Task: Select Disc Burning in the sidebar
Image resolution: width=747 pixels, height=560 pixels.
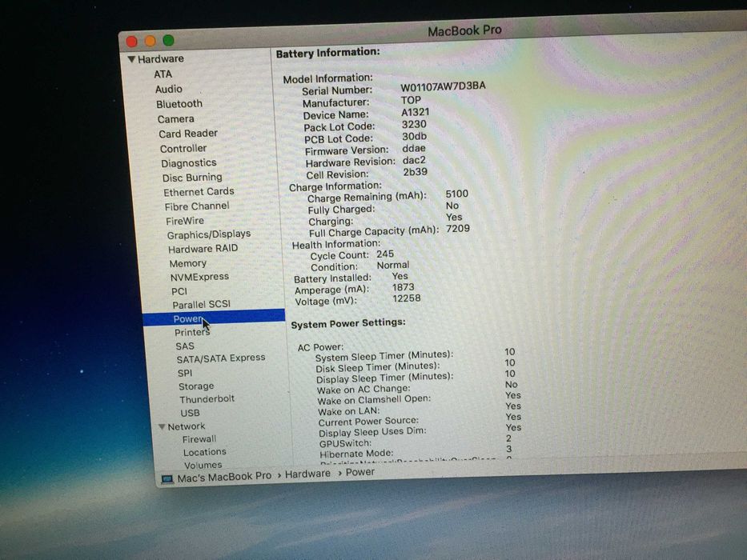Action: [x=192, y=178]
